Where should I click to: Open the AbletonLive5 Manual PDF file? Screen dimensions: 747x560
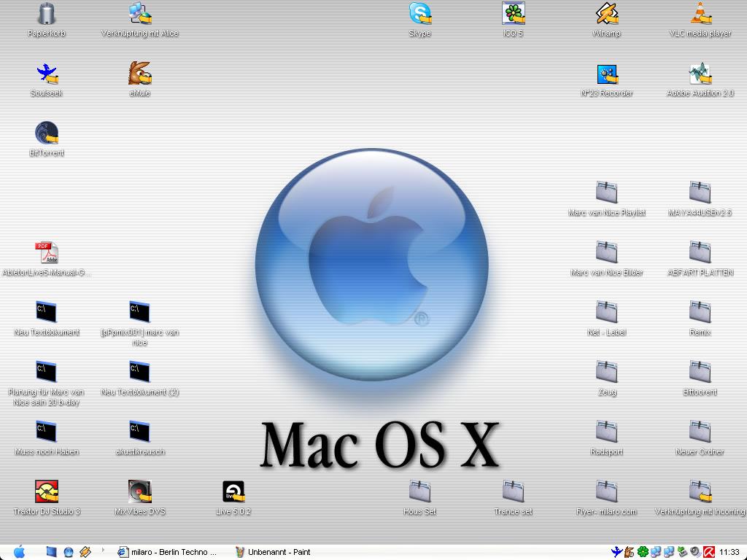coord(47,253)
